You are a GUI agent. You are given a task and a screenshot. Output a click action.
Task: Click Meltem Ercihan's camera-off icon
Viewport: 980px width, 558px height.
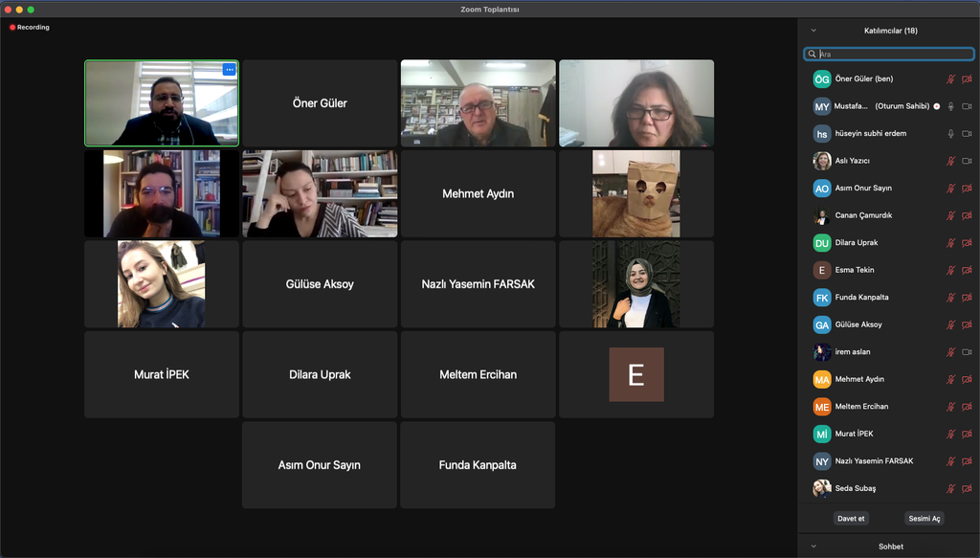tap(967, 407)
